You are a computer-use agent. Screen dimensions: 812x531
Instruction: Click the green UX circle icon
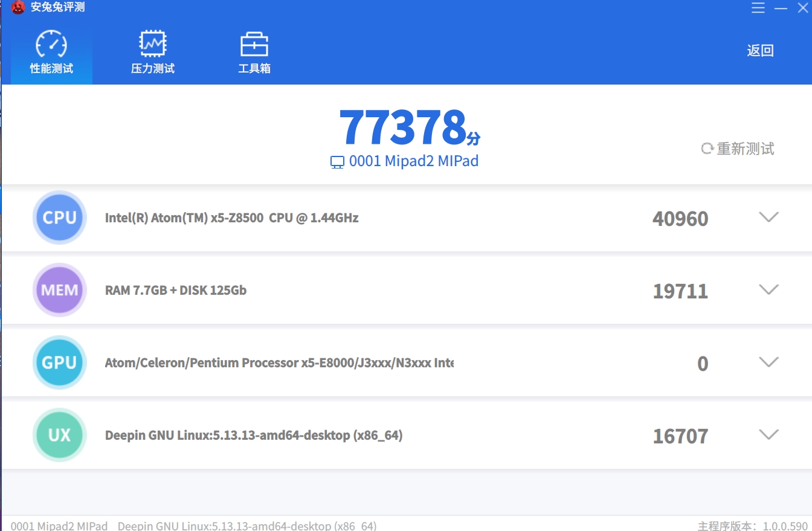tap(59, 435)
